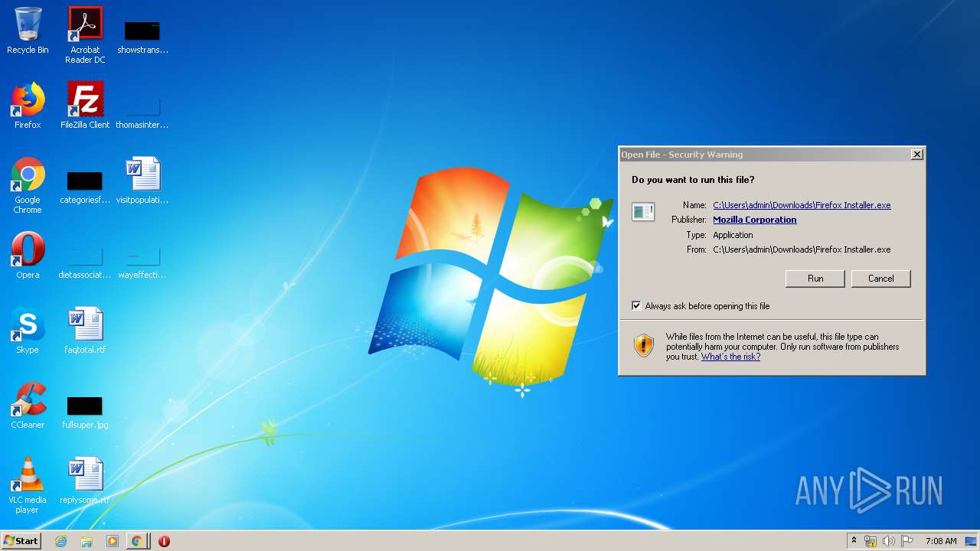Open the Action Center flag icon
Image resolution: width=980 pixels, height=551 pixels.
(907, 541)
